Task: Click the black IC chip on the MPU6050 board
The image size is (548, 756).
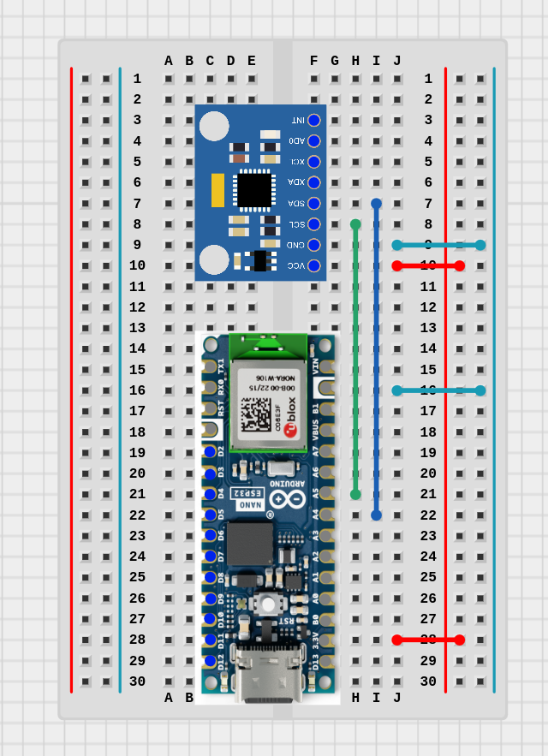Action: click(x=254, y=190)
